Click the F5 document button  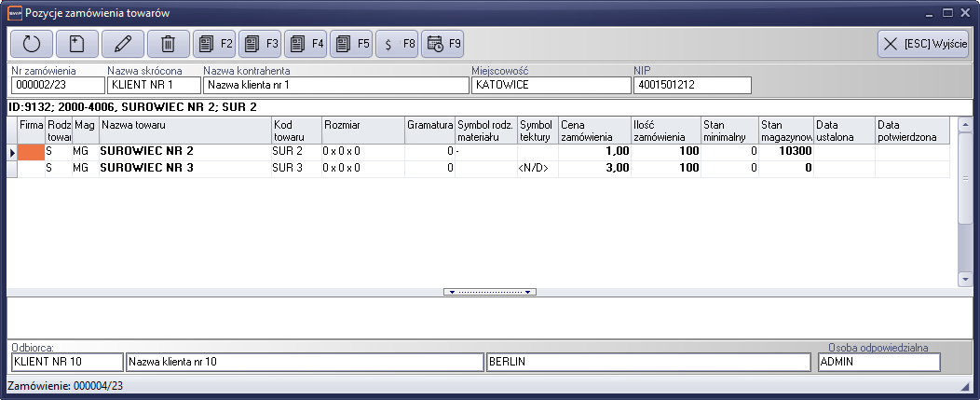pyautogui.click(x=350, y=43)
